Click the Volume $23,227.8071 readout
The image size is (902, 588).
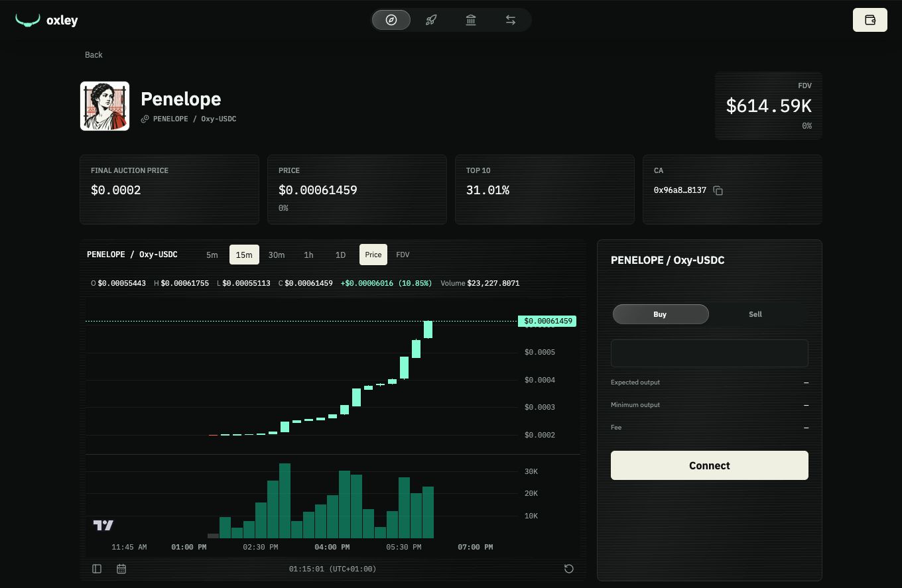click(x=480, y=283)
